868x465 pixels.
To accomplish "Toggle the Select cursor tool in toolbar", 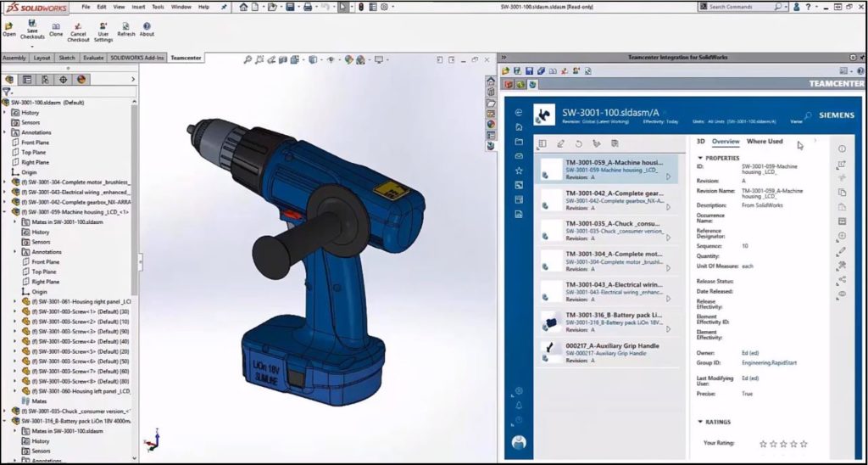I will pos(343,7).
